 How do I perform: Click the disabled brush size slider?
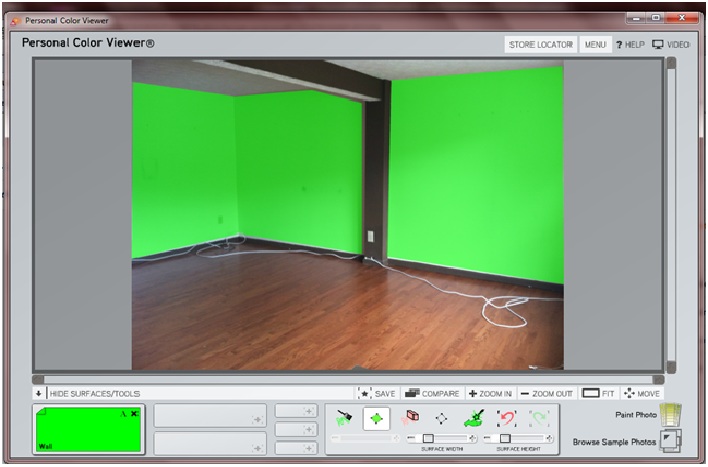tap(365, 438)
